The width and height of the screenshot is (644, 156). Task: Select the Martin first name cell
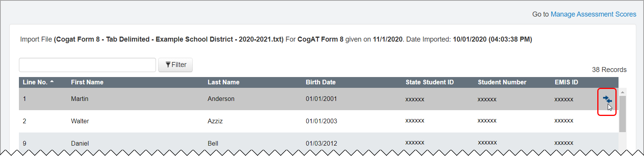80,99
